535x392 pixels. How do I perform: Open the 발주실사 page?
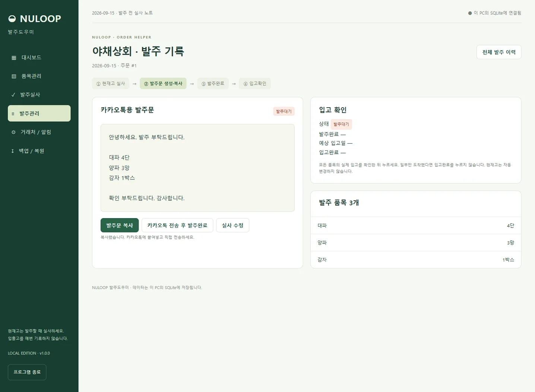[x=39, y=95]
